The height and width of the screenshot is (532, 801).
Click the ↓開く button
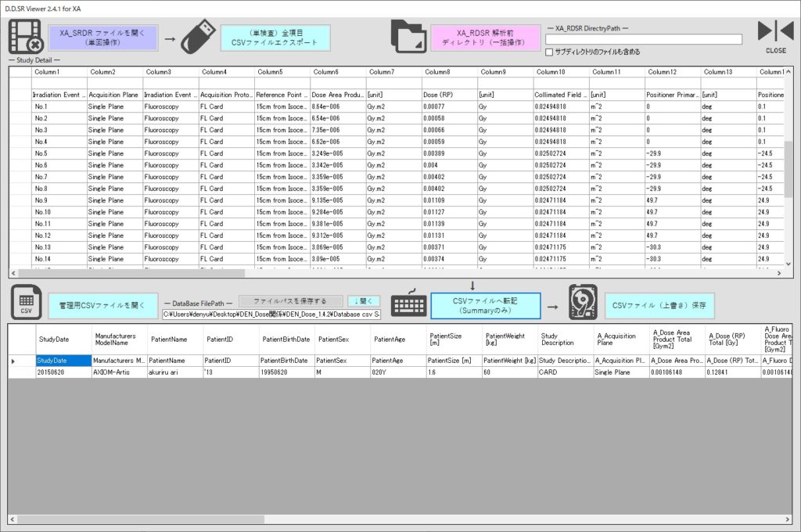(363, 300)
